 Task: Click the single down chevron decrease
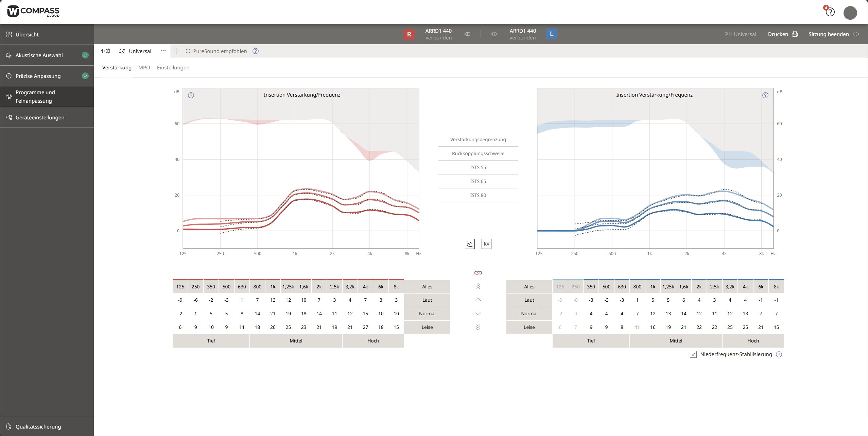pyautogui.click(x=478, y=314)
